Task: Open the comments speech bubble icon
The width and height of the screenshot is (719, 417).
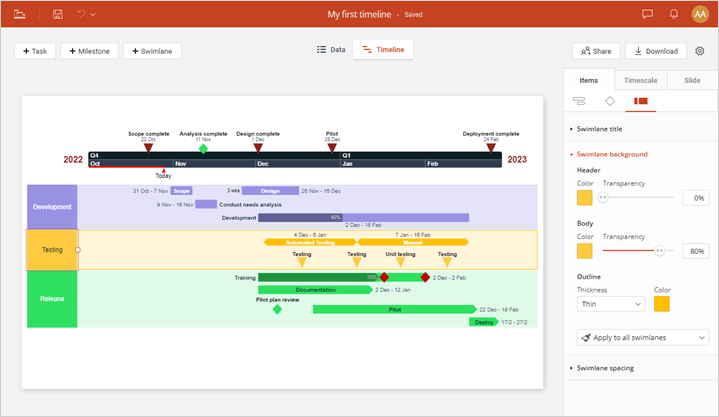Action: coord(647,14)
